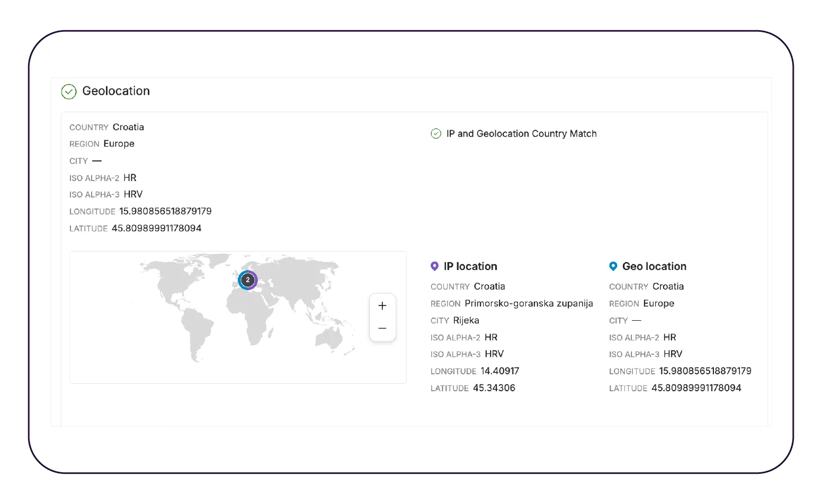Open the map cluster marker labeled 2
Image resolution: width=822 pixels, height=504 pixels.
[x=247, y=280]
